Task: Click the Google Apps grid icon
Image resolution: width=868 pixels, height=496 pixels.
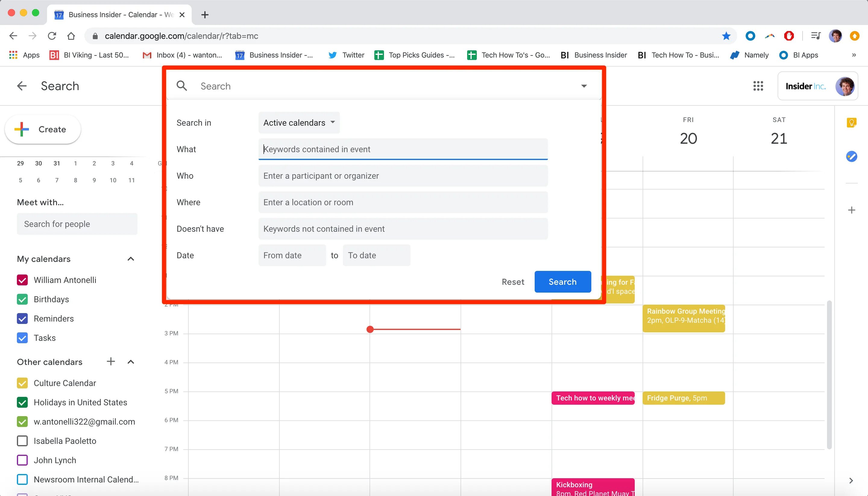Action: [758, 86]
